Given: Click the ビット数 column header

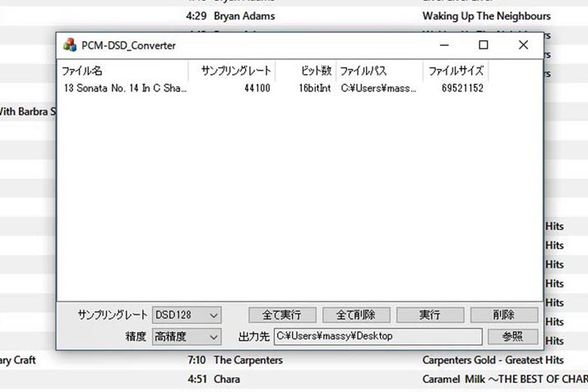Looking at the screenshot, I should (x=306, y=71).
